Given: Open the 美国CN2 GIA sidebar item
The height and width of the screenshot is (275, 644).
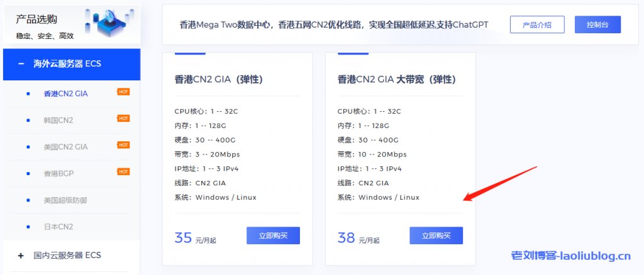Looking at the screenshot, I should pos(65,146).
